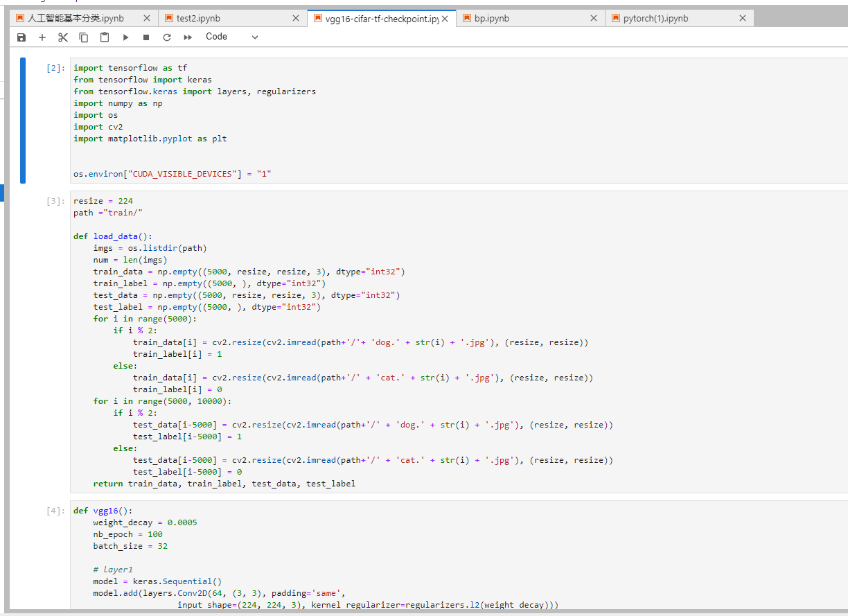Restart kernel and run all cells
Screen dimensions: 848x616
click(x=188, y=37)
